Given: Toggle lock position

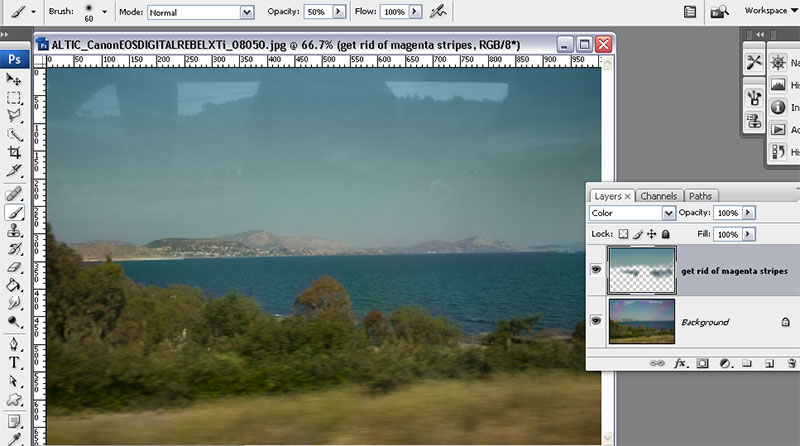Looking at the screenshot, I should click(652, 234).
